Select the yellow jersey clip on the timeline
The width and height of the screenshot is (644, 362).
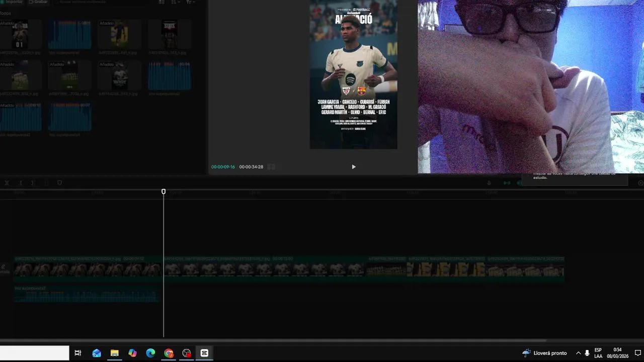[x=446, y=270]
